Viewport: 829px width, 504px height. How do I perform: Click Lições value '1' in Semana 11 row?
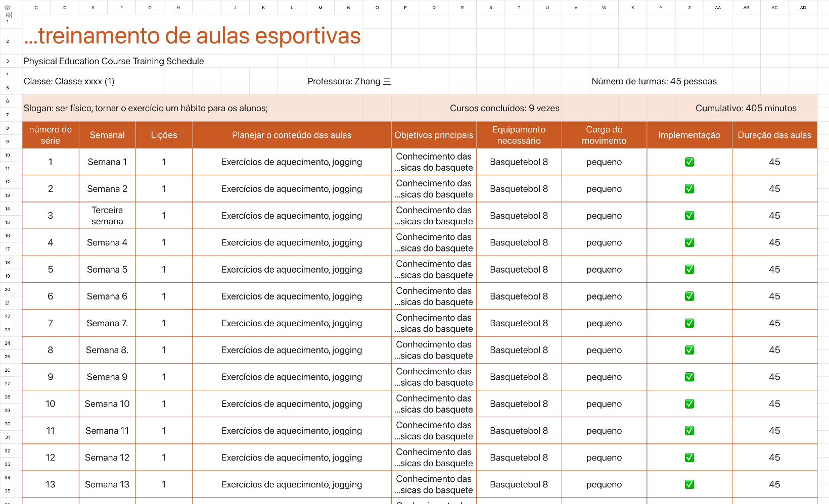[x=164, y=431]
